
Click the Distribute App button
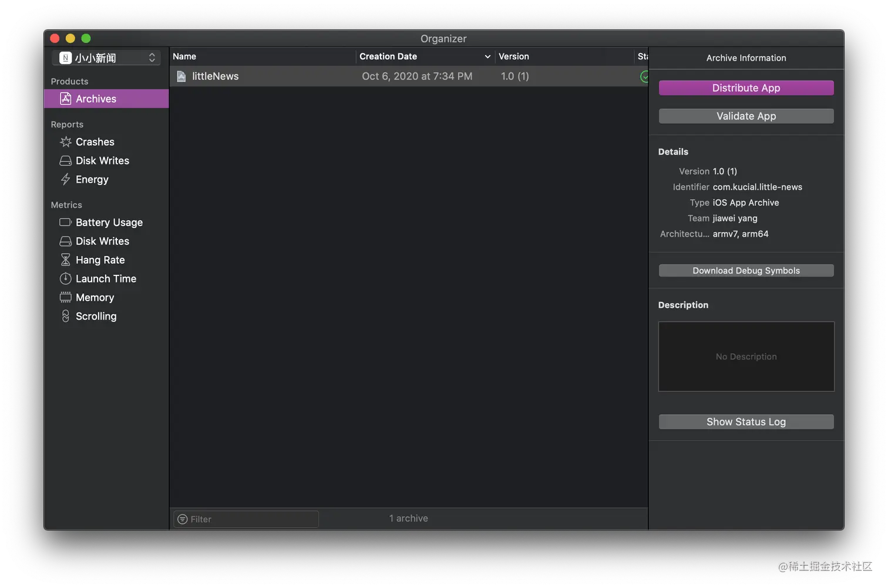click(x=746, y=88)
